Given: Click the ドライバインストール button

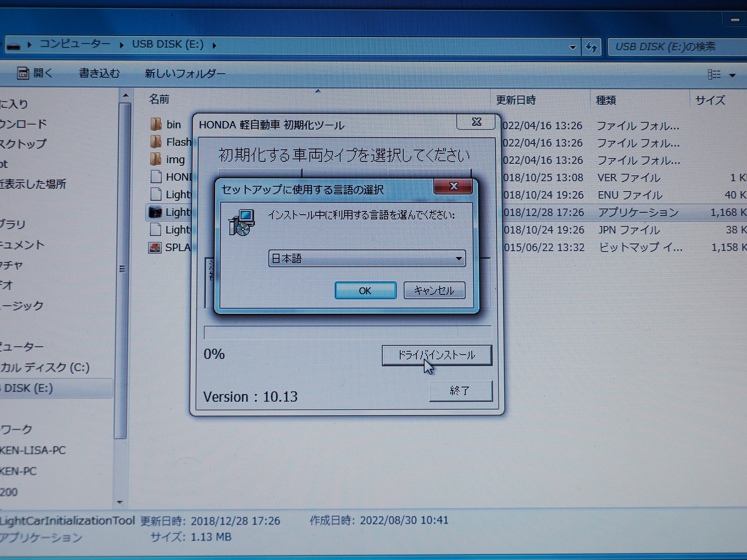Looking at the screenshot, I should pos(437,355).
